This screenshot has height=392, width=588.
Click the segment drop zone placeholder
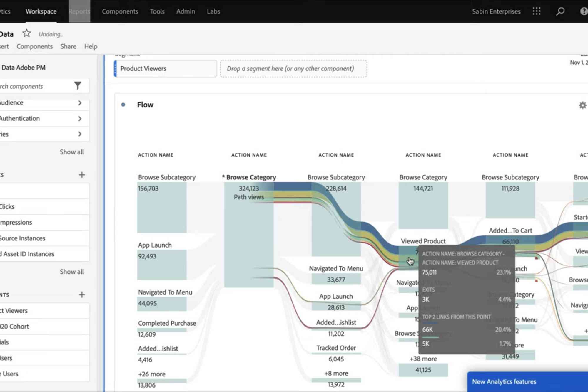pos(293,68)
